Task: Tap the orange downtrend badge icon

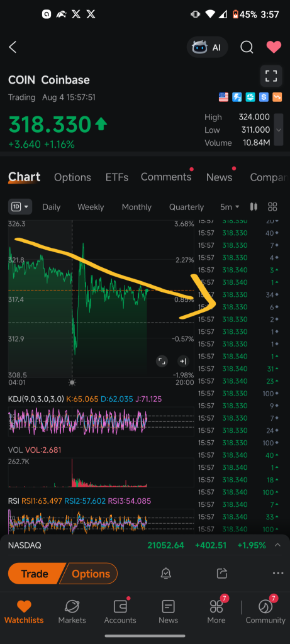Action: (277, 97)
